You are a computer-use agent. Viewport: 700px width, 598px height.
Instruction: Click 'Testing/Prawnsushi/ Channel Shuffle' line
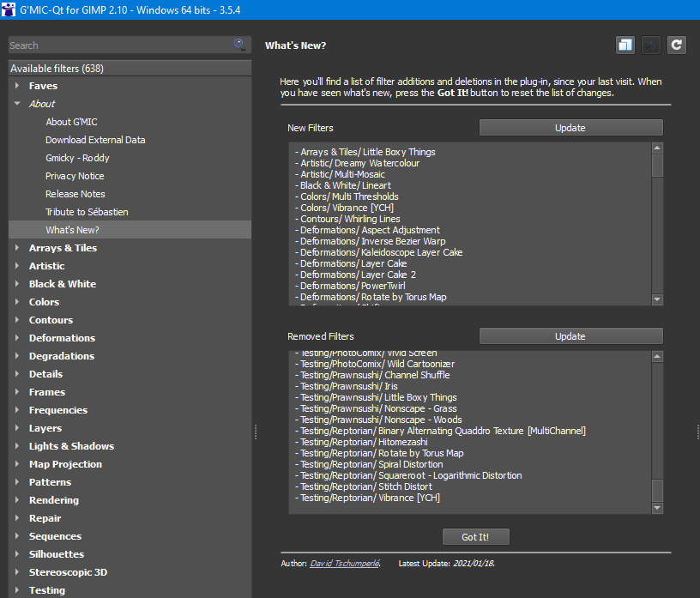[x=372, y=375]
